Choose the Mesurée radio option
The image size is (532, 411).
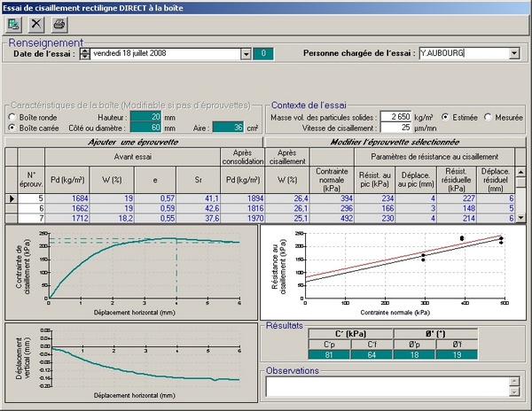(x=488, y=116)
